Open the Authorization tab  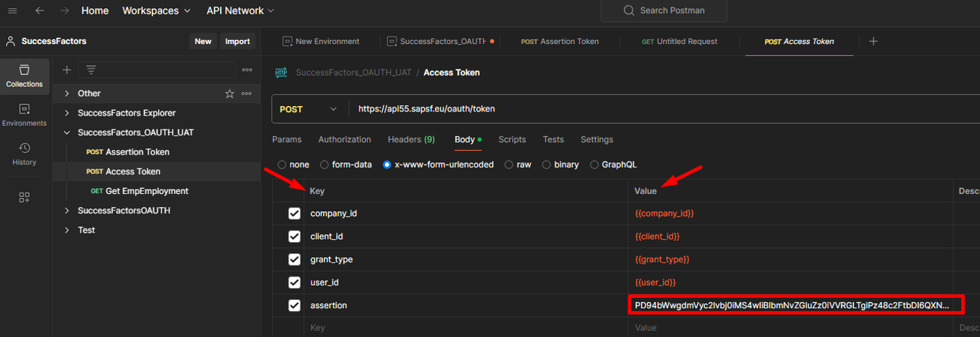tap(344, 140)
